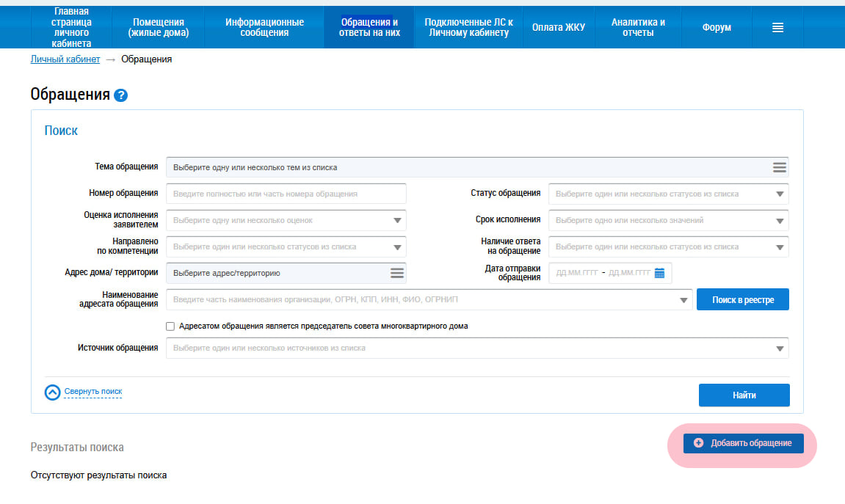Click the Отсутствуют результаты поиска text
The image size is (845, 504).
pos(98,475)
